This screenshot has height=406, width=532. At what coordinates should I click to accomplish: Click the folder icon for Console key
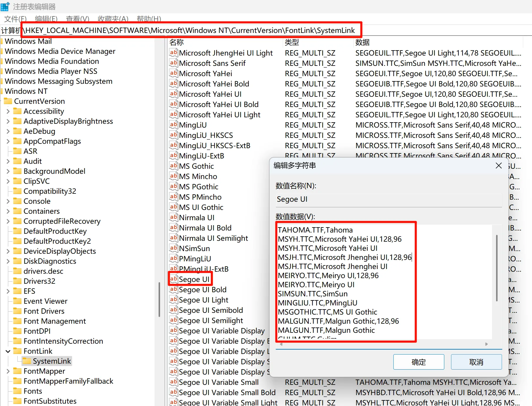(x=18, y=201)
